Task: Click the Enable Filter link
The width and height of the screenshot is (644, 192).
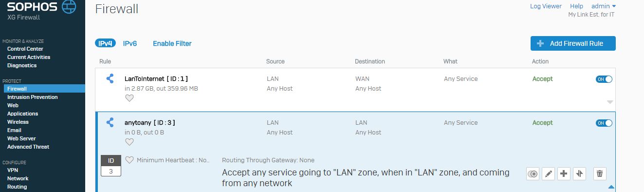Action: point(172,43)
